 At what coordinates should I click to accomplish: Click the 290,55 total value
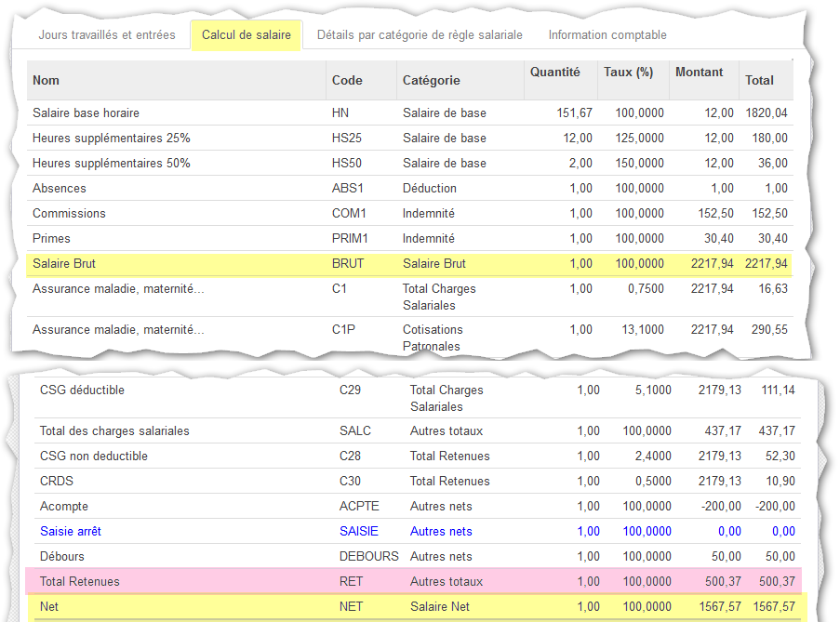click(769, 330)
